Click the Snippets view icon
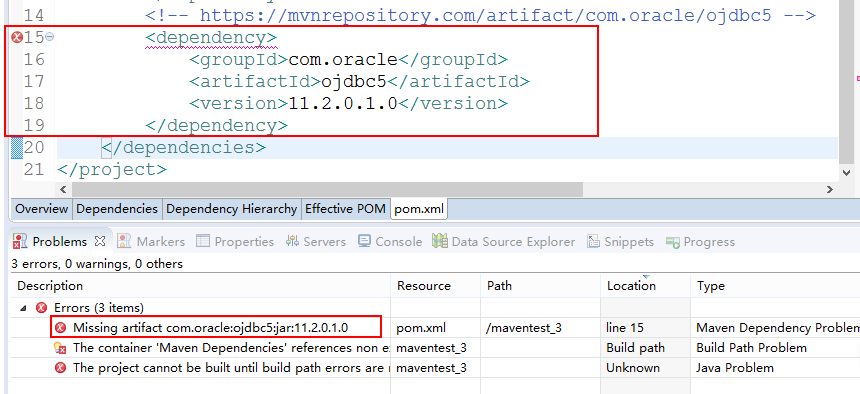 593,241
